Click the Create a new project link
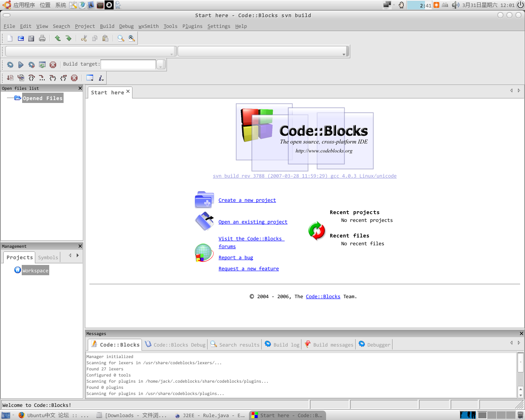 click(x=247, y=200)
